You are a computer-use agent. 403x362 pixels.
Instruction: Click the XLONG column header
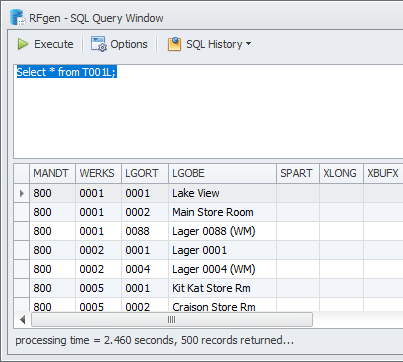tap(341, 173)
